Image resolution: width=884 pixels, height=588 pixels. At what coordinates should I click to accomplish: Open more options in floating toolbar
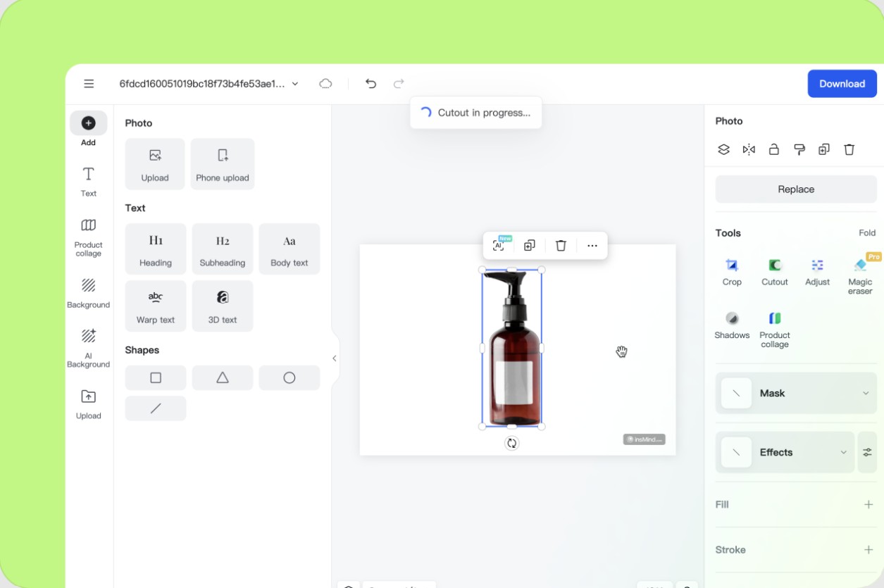[x=592, y=245]
